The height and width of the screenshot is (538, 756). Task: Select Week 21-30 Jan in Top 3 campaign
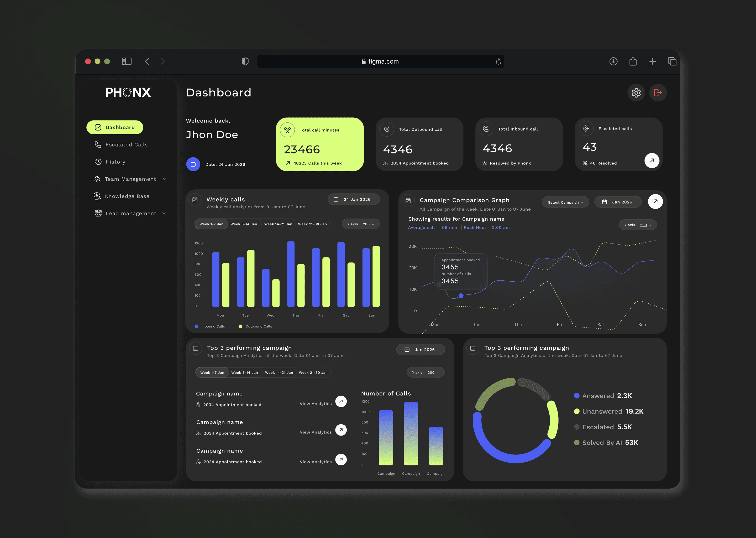(x=313, y=372)
